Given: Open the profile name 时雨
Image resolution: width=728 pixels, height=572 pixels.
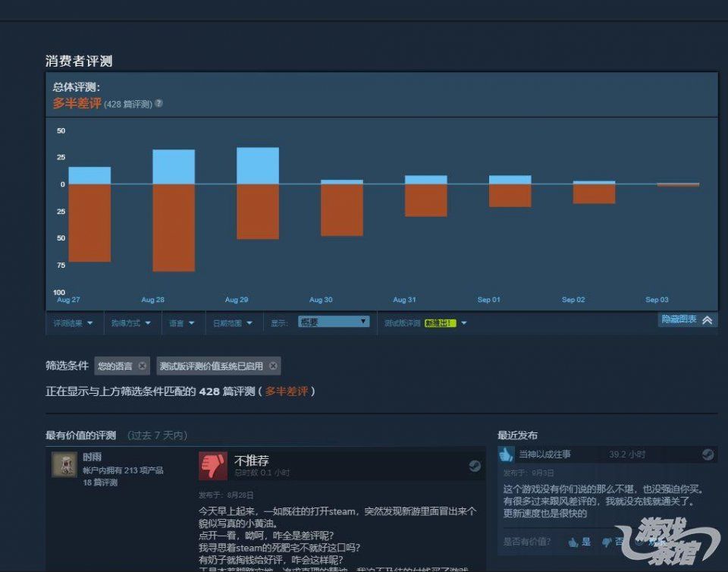Looking at the screenshot, I should 92,457.
